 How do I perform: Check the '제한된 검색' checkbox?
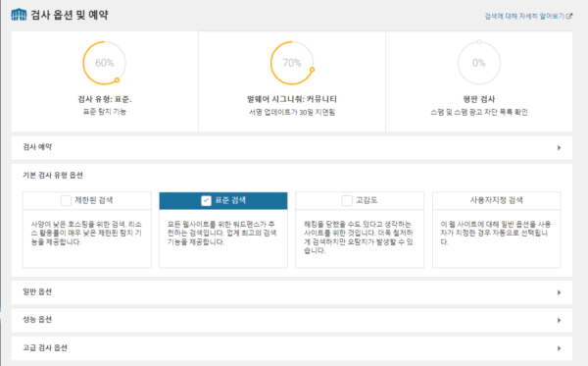click(66, 200)
